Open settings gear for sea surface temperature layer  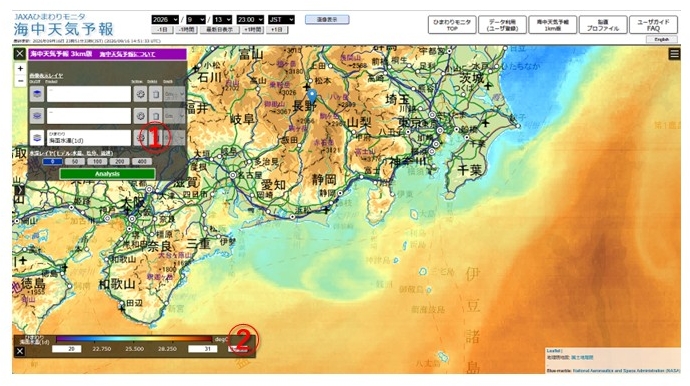[140, 138]
